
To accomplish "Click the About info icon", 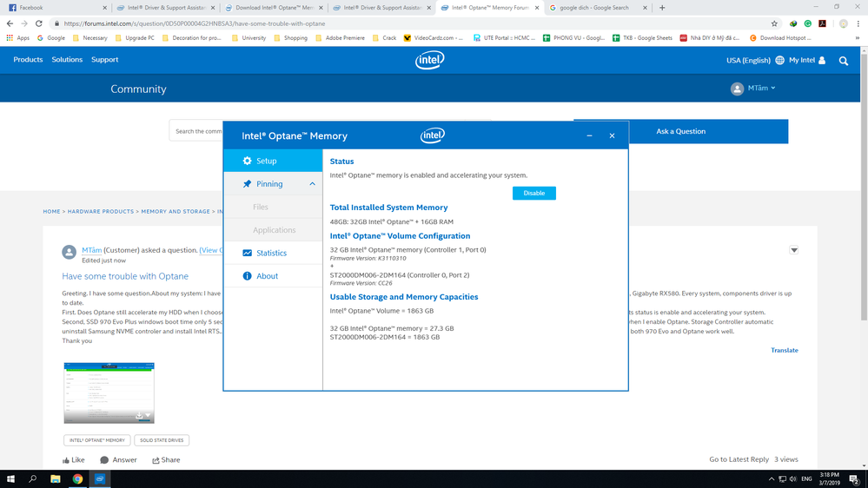I will click(x=247, y=276).
